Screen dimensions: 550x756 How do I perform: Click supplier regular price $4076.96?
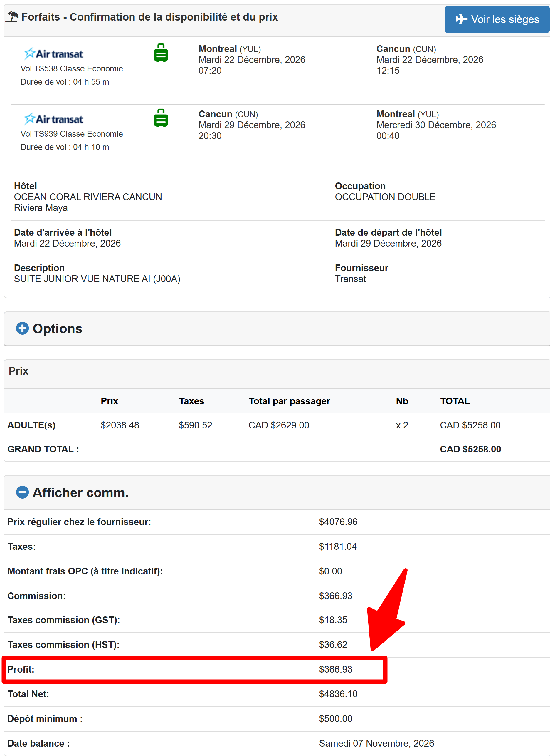338,522
